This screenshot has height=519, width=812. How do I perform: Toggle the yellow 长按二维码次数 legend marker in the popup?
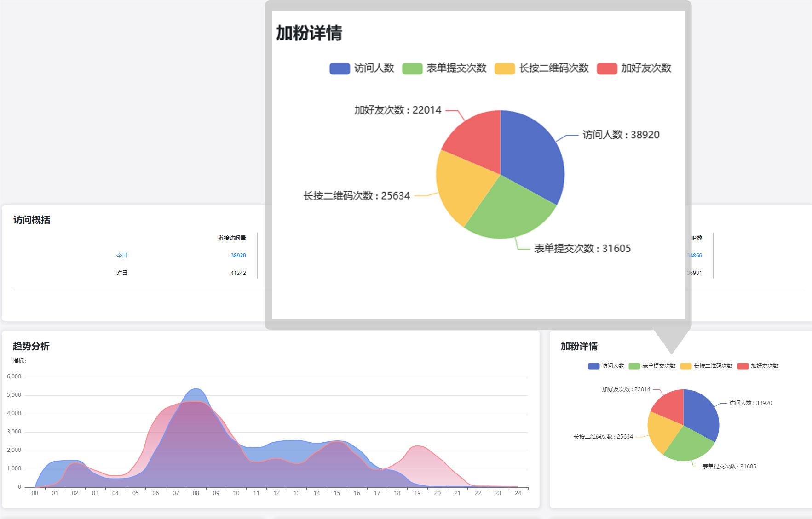[505, 68]
